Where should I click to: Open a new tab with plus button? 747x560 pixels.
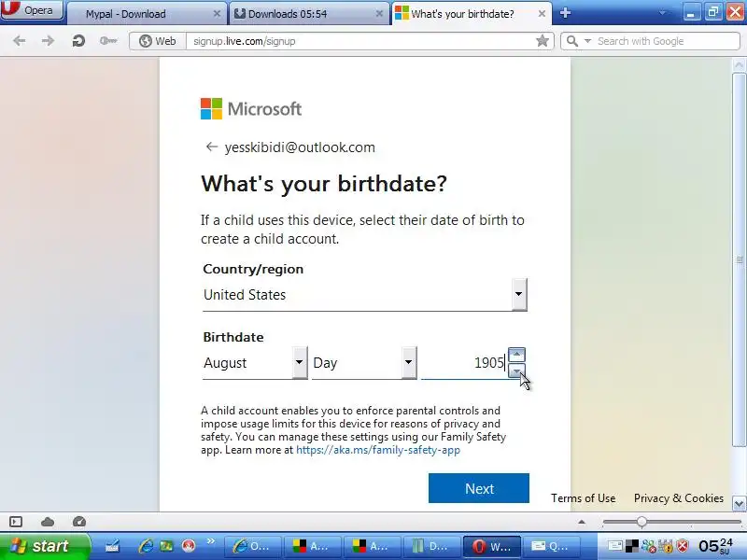pos(565,13)
